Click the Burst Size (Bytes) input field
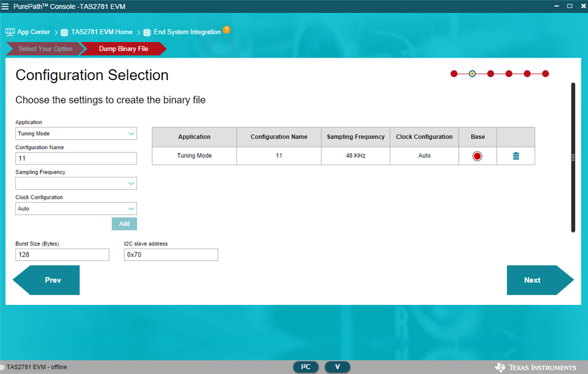Image resolution: width=588 pixels, height=374 pixels. pyautogui.click(x=62, y=255)
